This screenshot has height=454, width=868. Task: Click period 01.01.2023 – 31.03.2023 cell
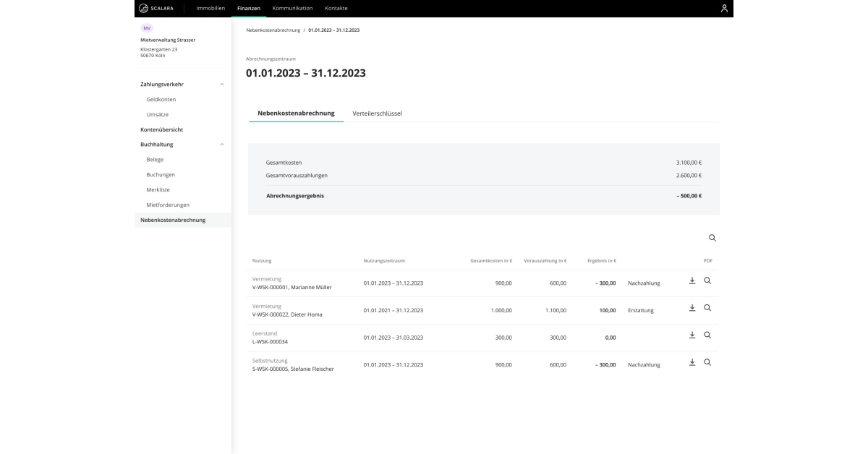click(x=393, y=338)
